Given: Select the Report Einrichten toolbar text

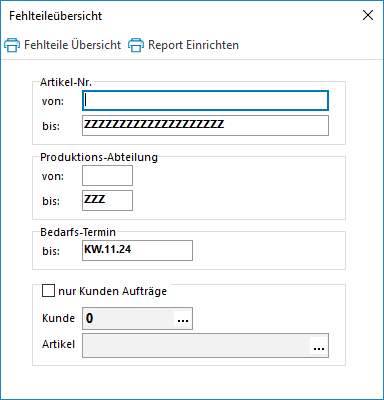Looking at the screenshot, I should (193, 45).
